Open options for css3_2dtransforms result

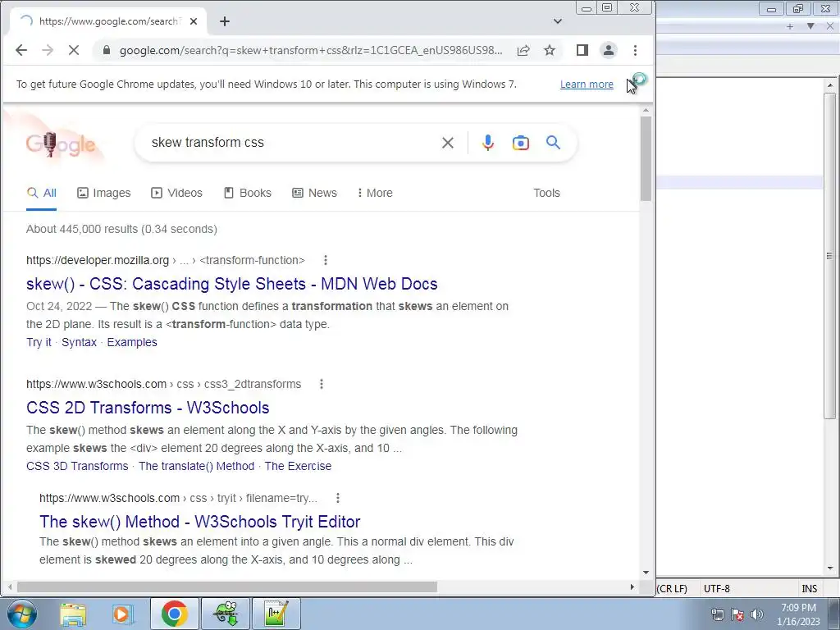(322, 384)
